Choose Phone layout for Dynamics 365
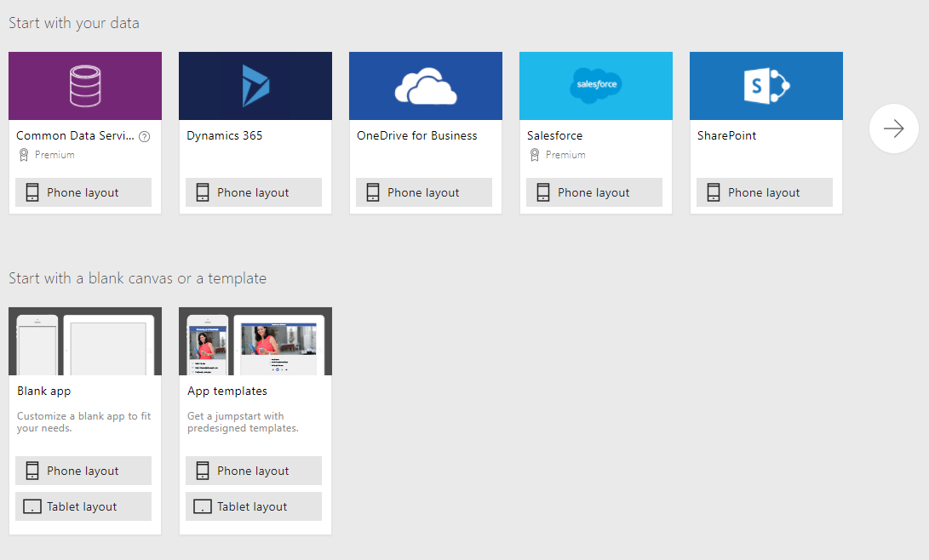 (254, 192)
